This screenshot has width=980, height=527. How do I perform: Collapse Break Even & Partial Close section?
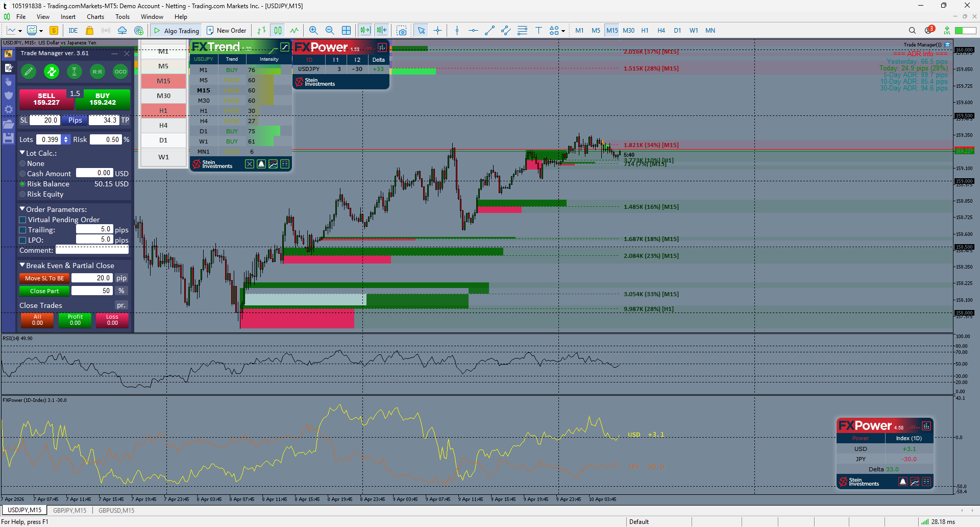coord(22,265)
